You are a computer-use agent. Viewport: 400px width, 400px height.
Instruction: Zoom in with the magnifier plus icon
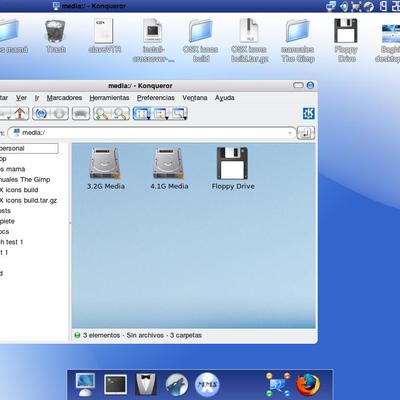point(102,114)
